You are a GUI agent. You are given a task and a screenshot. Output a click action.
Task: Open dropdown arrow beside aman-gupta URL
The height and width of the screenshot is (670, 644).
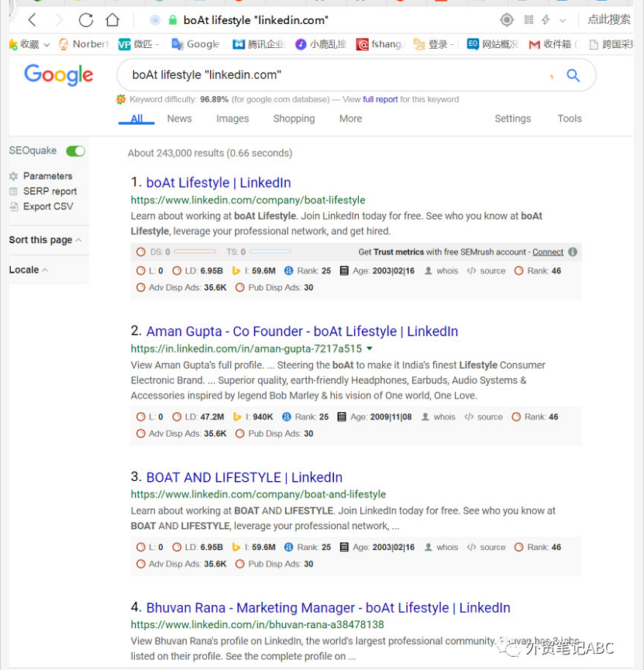370,349
